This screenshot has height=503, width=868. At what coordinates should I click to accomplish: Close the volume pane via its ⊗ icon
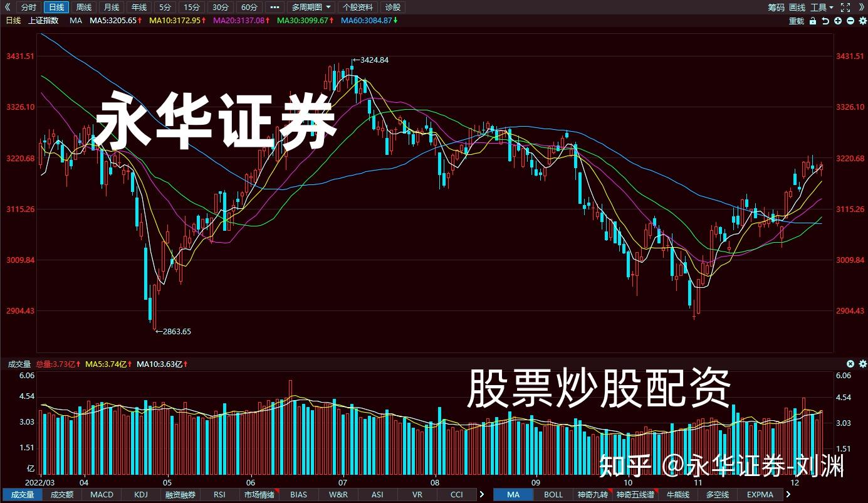pyautogui.click(x=850, y=364)
